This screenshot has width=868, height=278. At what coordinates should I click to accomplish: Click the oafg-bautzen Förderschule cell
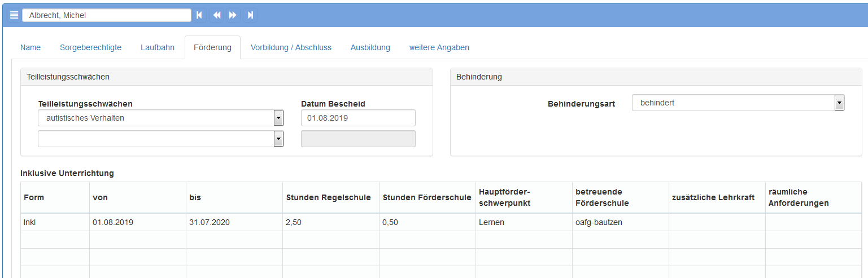(x=620, y=222)
